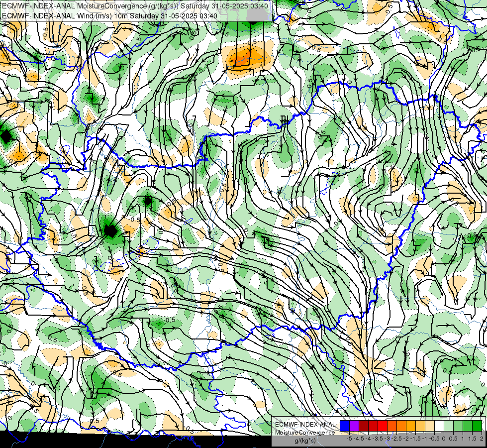Click the legend unit g/(kg*s)
Screen dimensions: 487x448
click(305, 441)
